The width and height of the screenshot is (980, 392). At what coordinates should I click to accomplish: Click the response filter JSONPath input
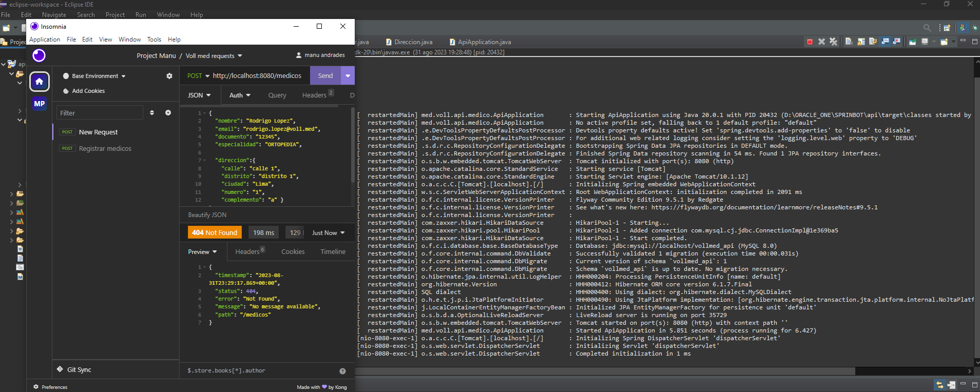pos(259,370)
